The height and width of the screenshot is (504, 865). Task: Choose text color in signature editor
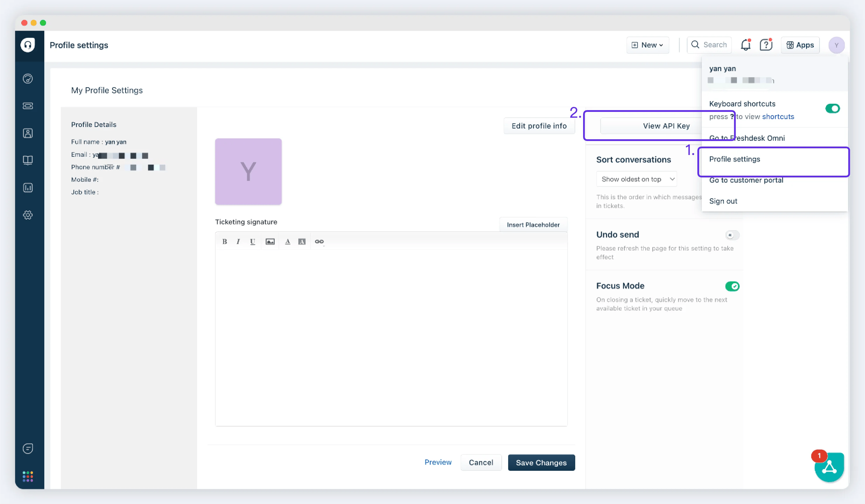pos(288,242)
